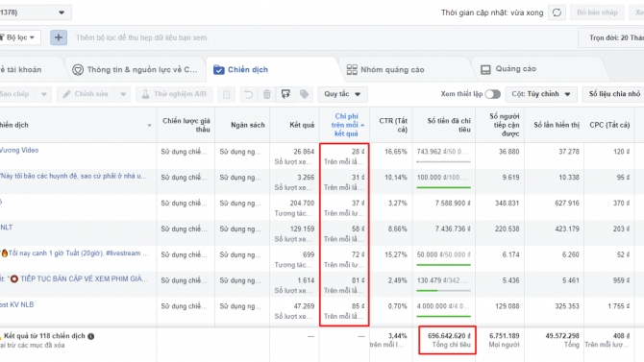
Task: Open the Số liệu chia nhỏ breakdown
Action: click(x=613, y=94)
